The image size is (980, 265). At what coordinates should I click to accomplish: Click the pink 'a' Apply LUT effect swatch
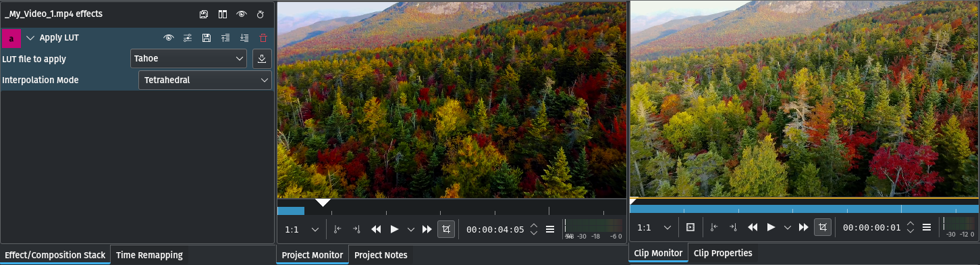[x=11, y=39]
